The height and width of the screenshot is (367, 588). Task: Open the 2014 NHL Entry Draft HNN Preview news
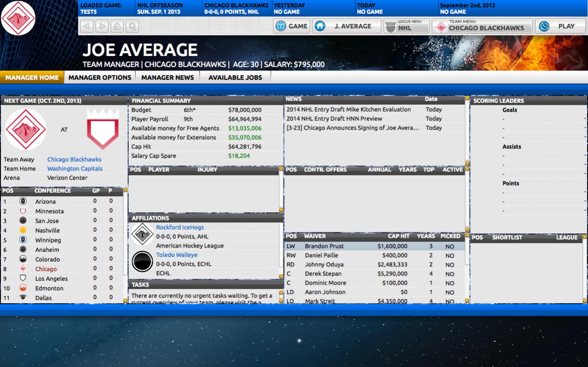coord(340,119)
